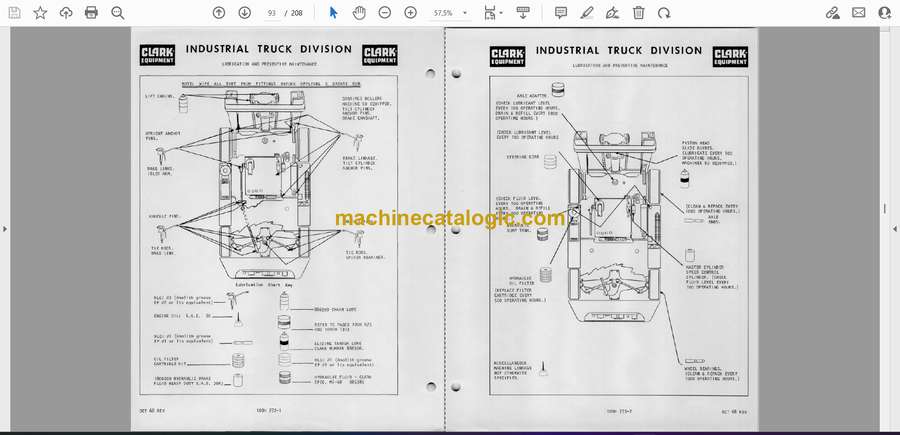
Task: Click the left page lubrication chart
Action: click(x=269, y=235)
